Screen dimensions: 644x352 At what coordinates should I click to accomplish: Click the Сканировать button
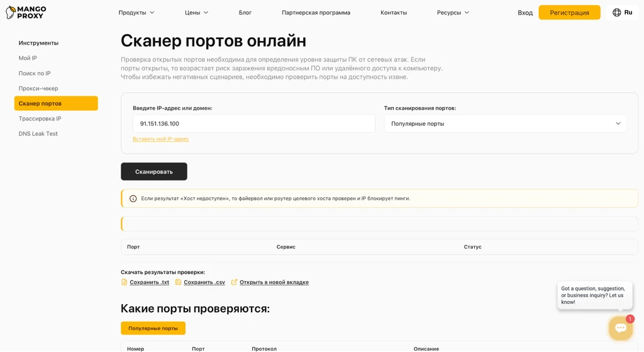154,171
